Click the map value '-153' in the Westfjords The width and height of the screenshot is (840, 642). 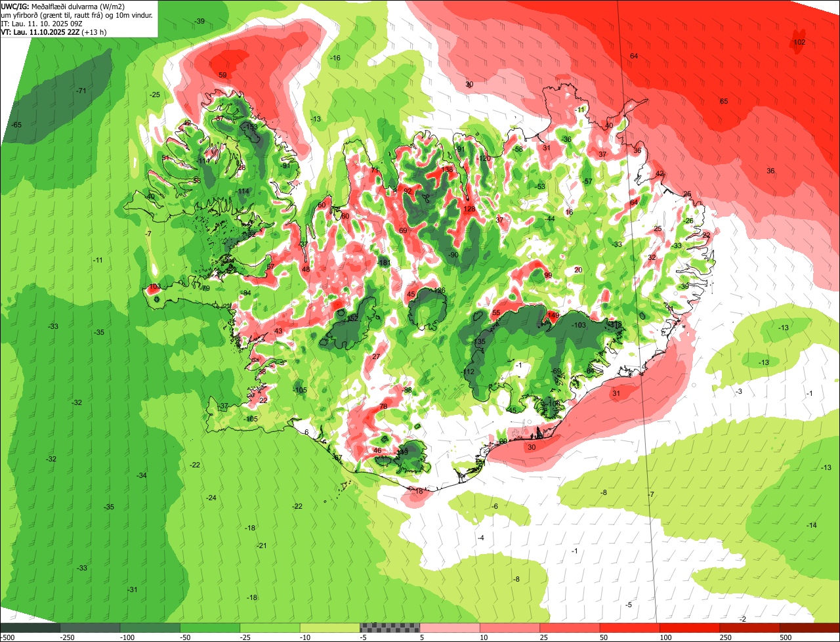[x=251, y=127]
